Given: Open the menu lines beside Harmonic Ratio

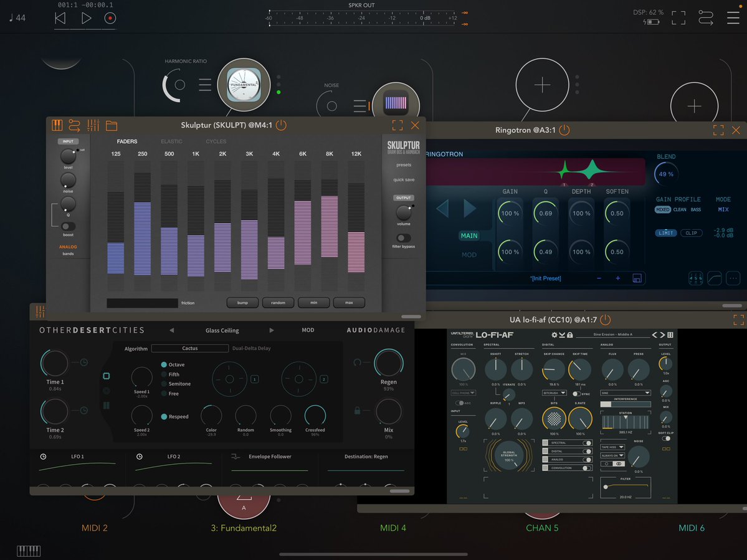Looking at the screenshot, I should click(205, 85).
